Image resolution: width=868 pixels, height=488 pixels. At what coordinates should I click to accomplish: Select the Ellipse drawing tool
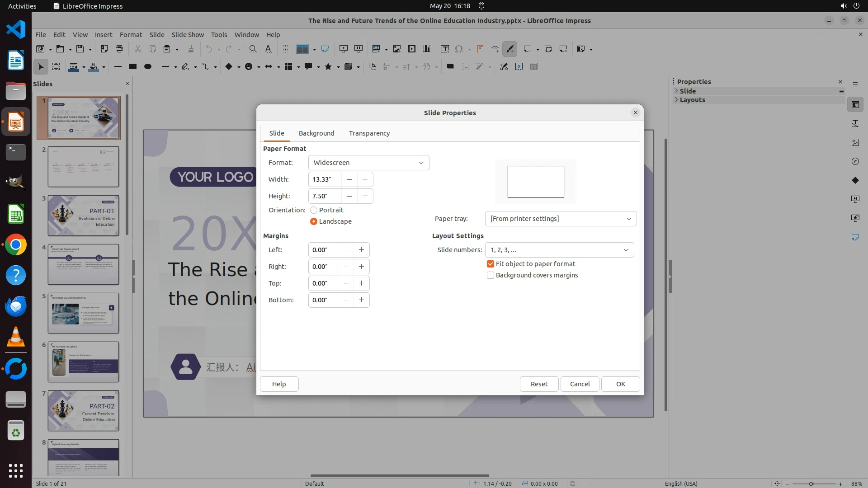pos(147,67)
